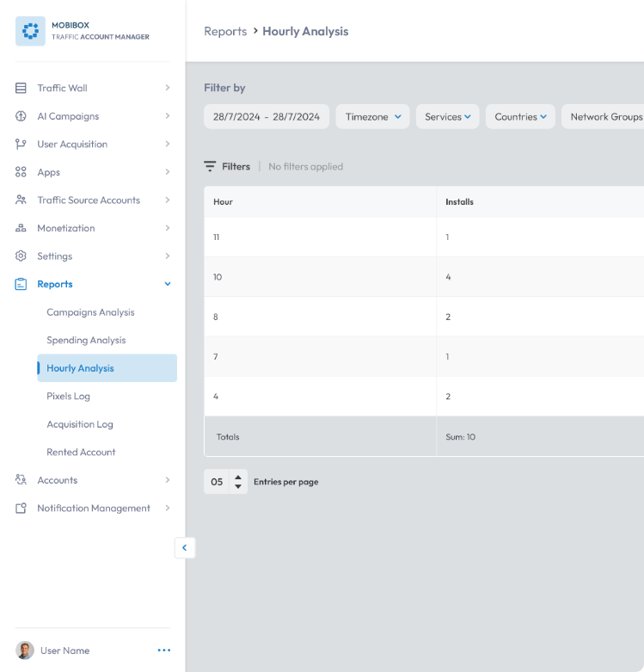Screen dimensions: 644x672
Task: Click the Apps grid icon
Action: pyautogui.click(x=21, y=172)
